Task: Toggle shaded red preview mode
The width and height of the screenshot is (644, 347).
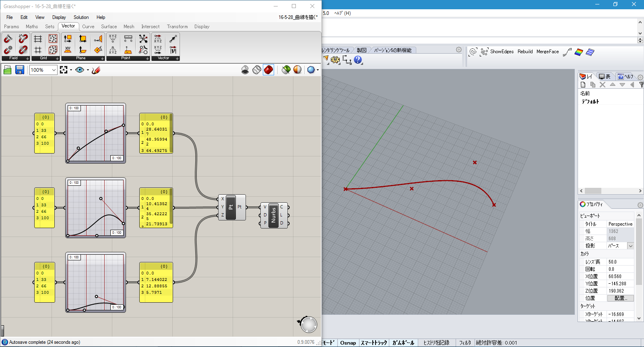Action: click(x=268, y=70)
